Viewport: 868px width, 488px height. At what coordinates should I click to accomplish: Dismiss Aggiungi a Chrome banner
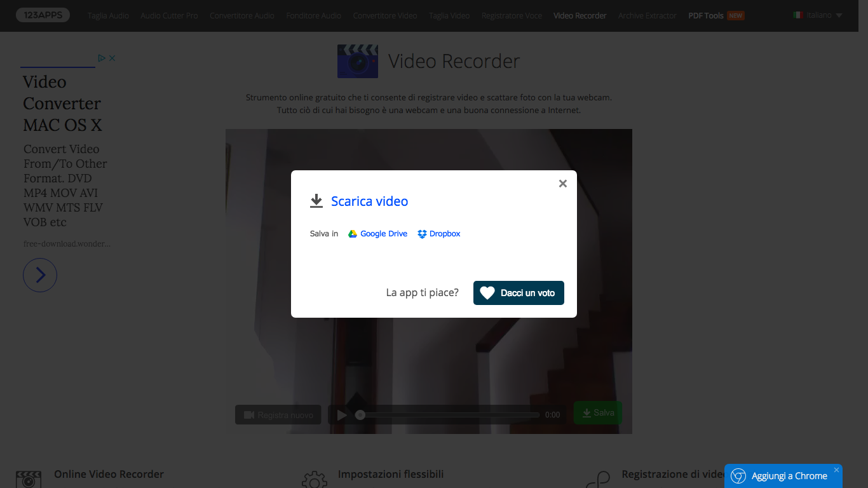coord(836,470)
